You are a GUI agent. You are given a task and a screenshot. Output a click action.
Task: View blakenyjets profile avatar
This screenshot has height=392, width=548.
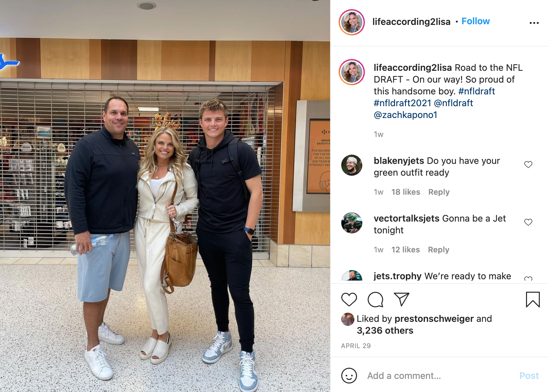point(352,165)
